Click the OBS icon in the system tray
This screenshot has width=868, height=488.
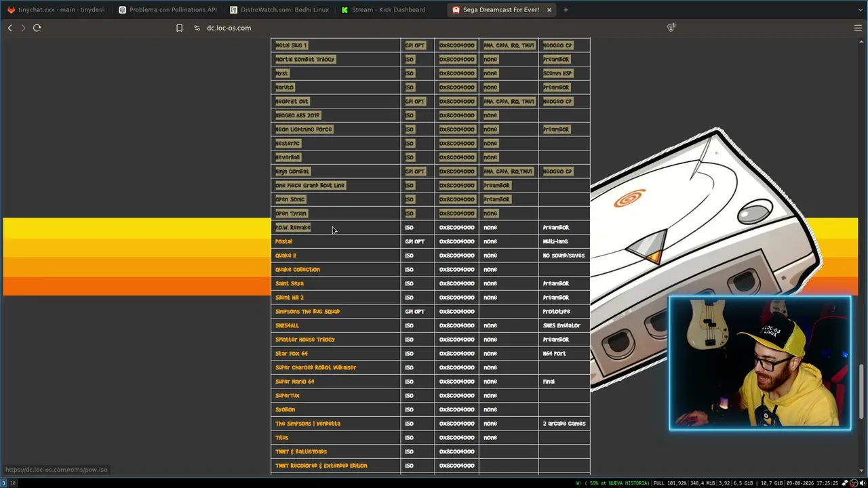(x=854, y=483)
